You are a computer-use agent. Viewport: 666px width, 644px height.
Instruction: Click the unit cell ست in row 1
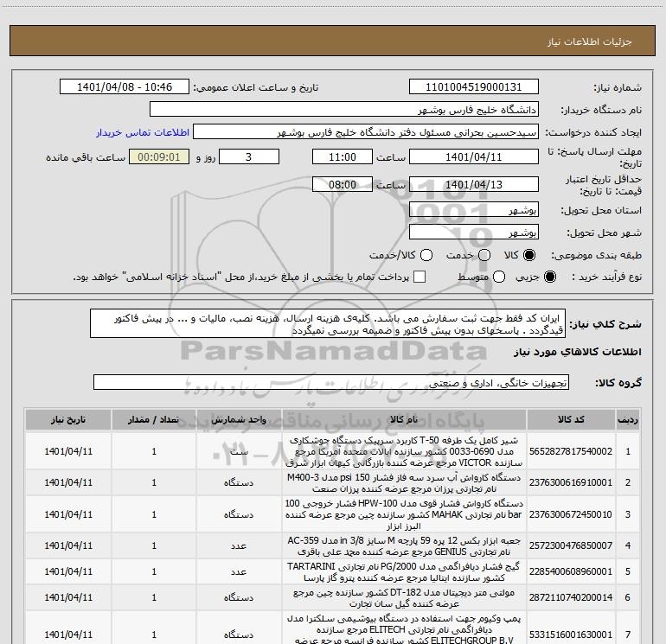239,451
